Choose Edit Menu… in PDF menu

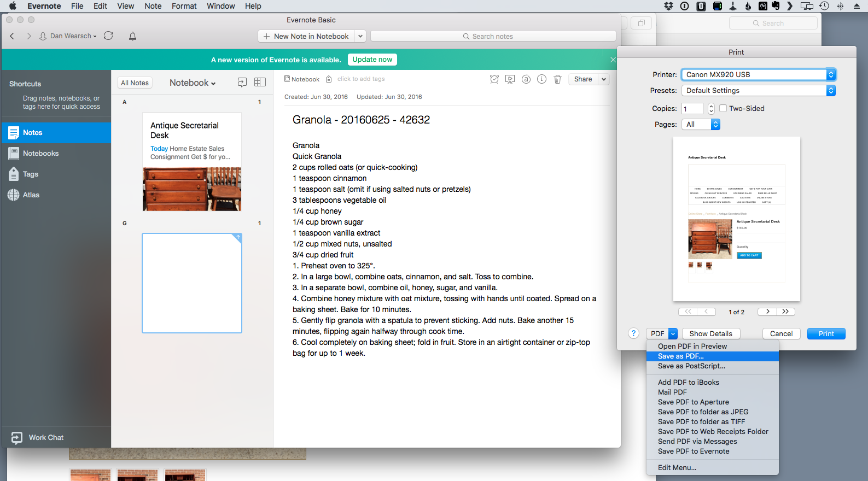[712, 468]
